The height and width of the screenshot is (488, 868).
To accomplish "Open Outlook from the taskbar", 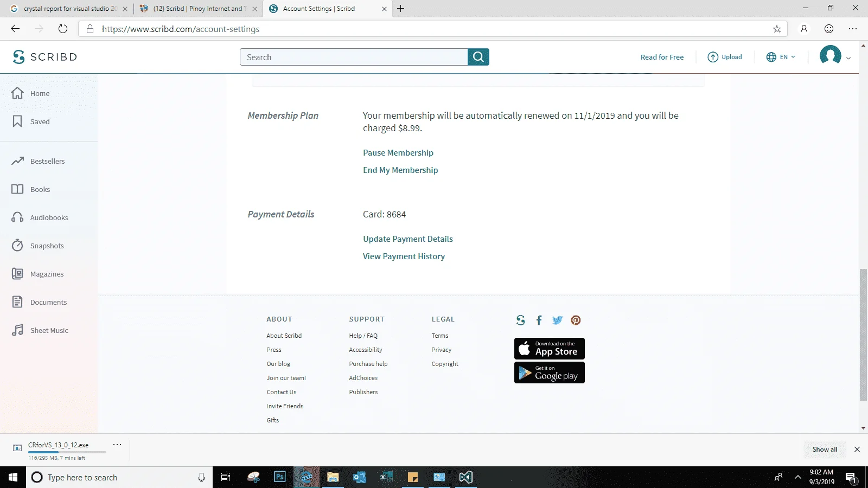I will tap(359, 477).
